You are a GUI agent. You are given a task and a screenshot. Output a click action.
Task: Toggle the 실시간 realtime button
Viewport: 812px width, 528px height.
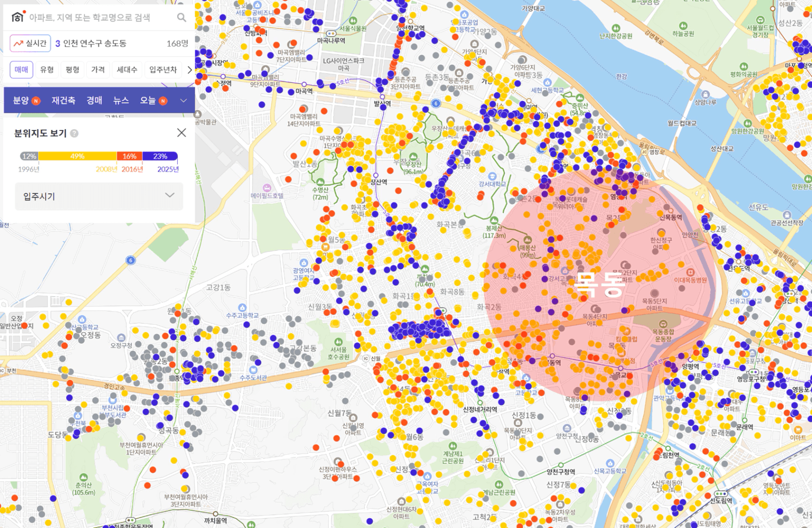tap(30, 44)
